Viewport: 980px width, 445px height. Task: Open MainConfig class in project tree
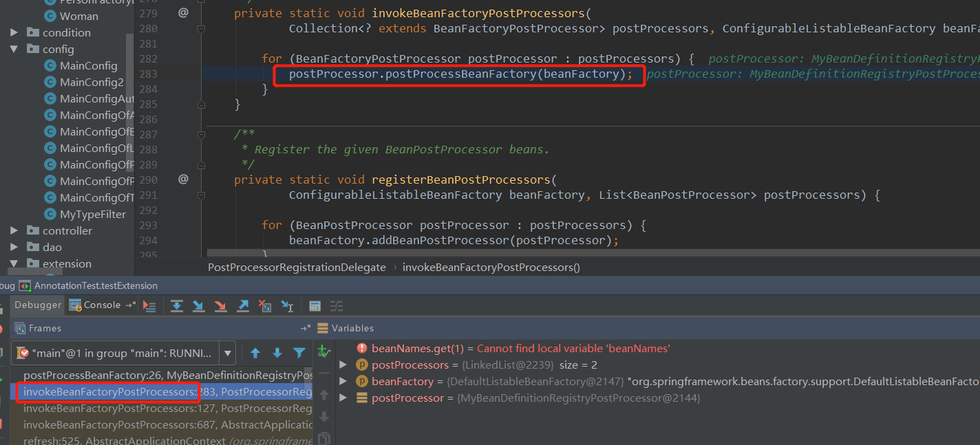point(88,65)
